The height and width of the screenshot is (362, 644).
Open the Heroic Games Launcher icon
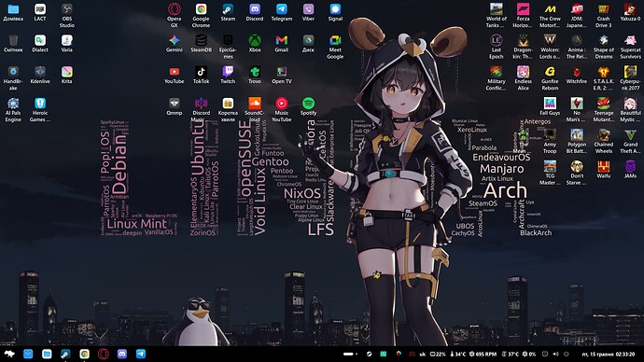tap(40, 109)
